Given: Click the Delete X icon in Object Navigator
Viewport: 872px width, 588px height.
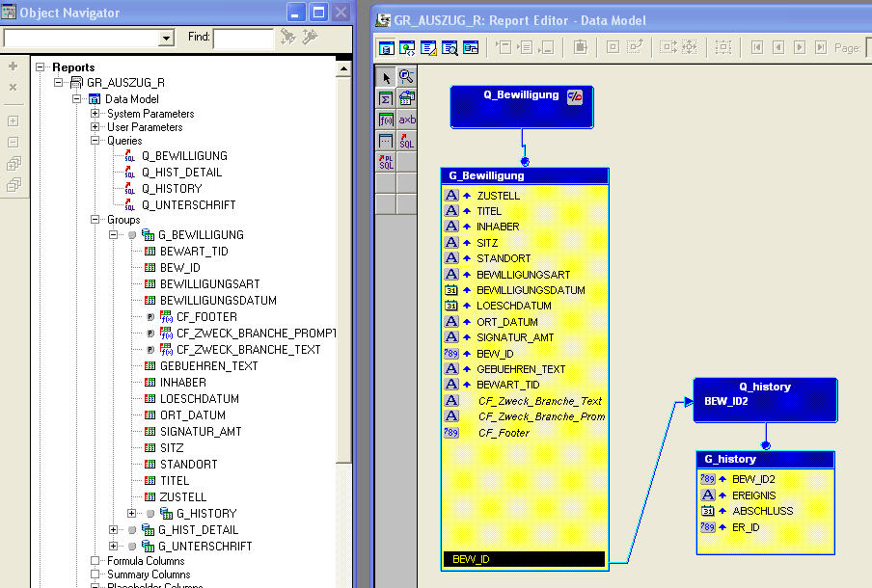Looking at the screenshot, I should [14, 88].
